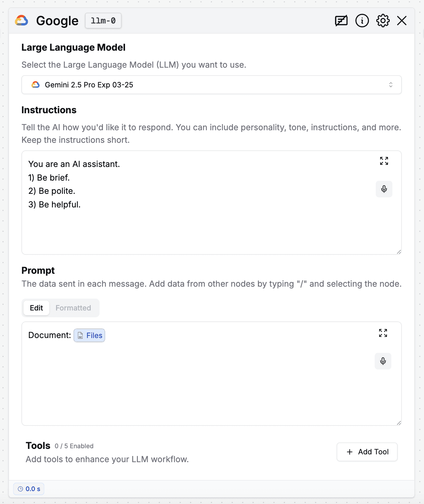The image size is (424, 504).
Task: Open node settings gear icon
Action: pos(383,21)
